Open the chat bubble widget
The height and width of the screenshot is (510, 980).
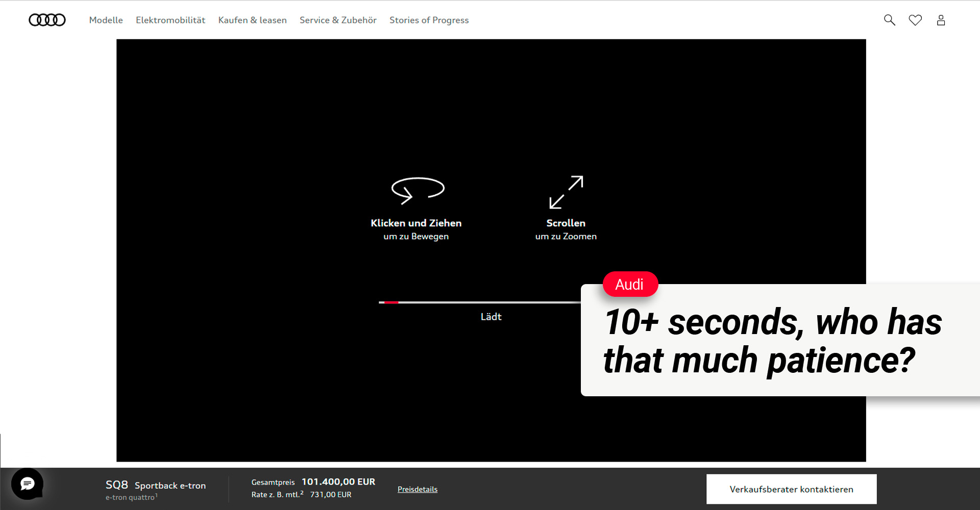coord(28,483)
